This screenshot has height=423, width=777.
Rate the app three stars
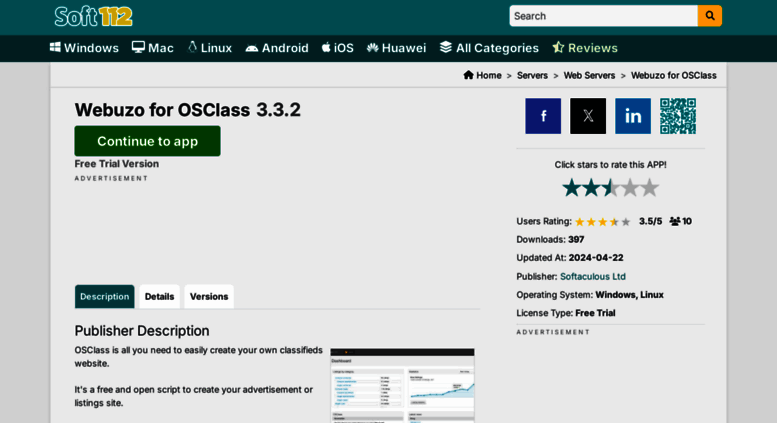click(x=610, y=188)
